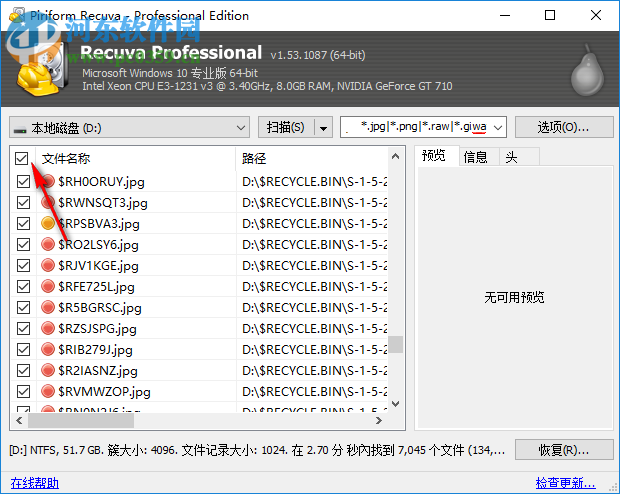This screenshot has width=620, height=494.
Task: Click the red status icon of $RWNSQT3.jpg
Action: pos(48,203)
